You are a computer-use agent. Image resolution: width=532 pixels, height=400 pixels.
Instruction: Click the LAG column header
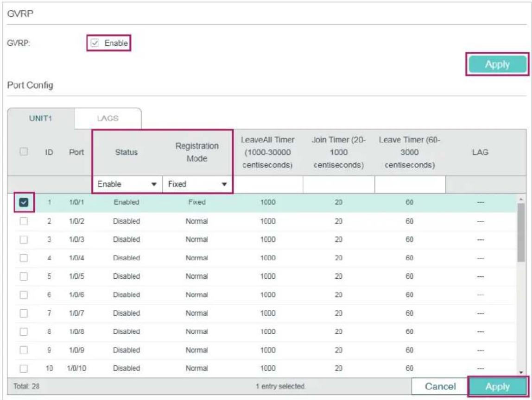coord(480,152)
